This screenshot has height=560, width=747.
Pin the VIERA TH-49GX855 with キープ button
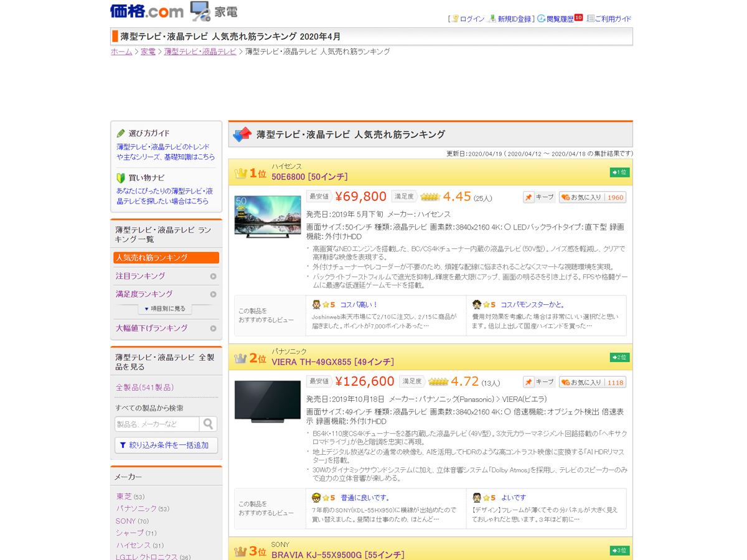[539, 382]
